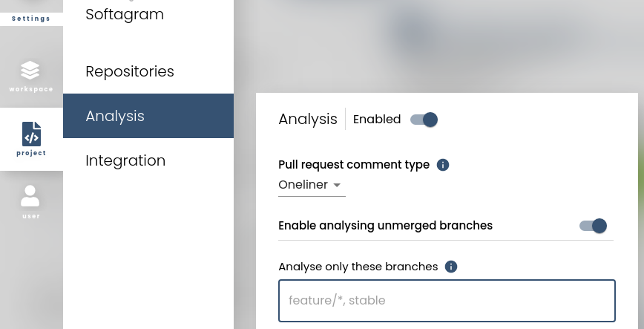644x329 pixels.
Task: Disable analysing unmerged branches switch
Action: click(594, 226)
